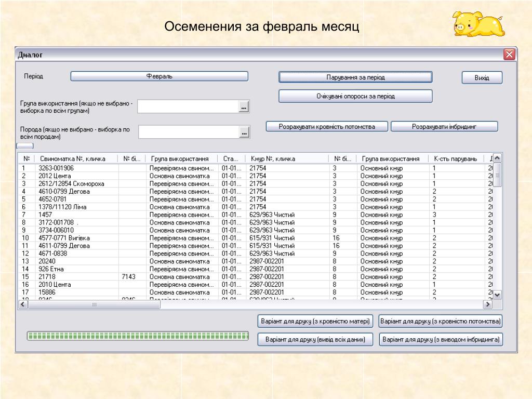The height and width of the screenshot is (399, 532).
Task: Select sow 21718 in row 15
Action: click(47, 277)
